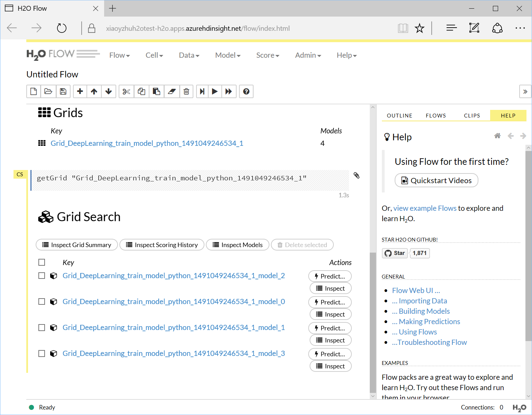Paste cell below using clipboard icon

tap(156, 92)
